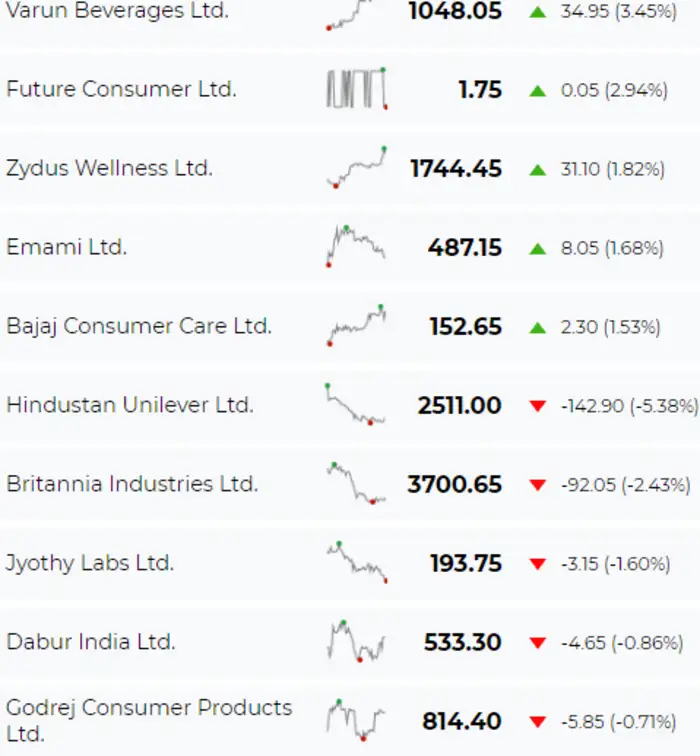The height and width of the screenshot is (756, 700).
Task: Click the Jyothy Labs price 193.75
Action: [x=466, y=563]
